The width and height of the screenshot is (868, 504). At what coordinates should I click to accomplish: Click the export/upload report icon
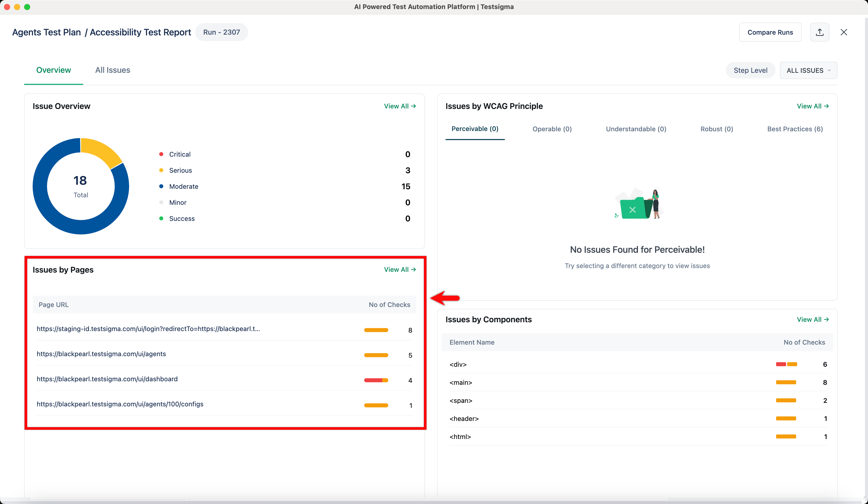(x=820, y=32)
